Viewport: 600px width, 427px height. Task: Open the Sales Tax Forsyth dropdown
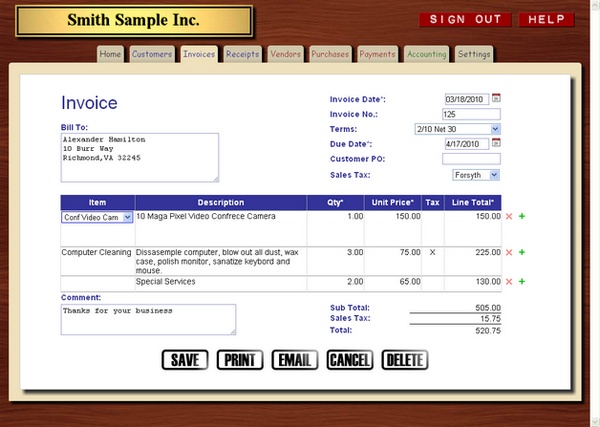click(x=476, y=175)
